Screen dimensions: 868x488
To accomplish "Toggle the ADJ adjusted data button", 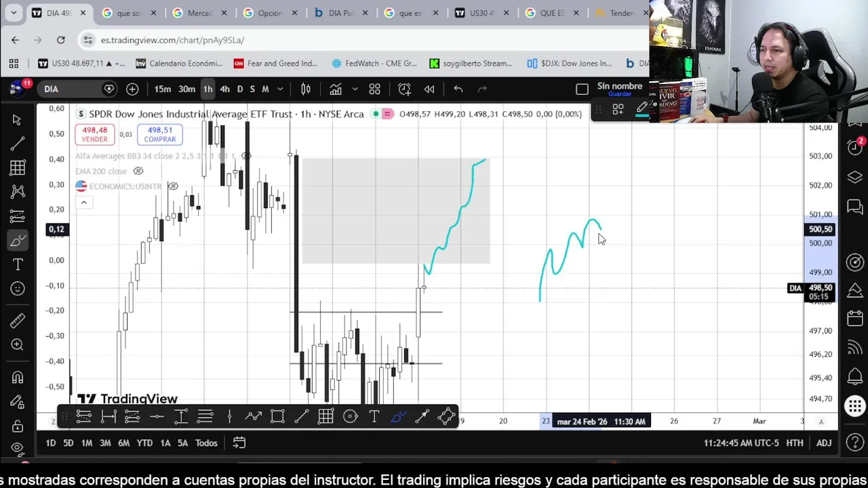I will coord(823,443).
